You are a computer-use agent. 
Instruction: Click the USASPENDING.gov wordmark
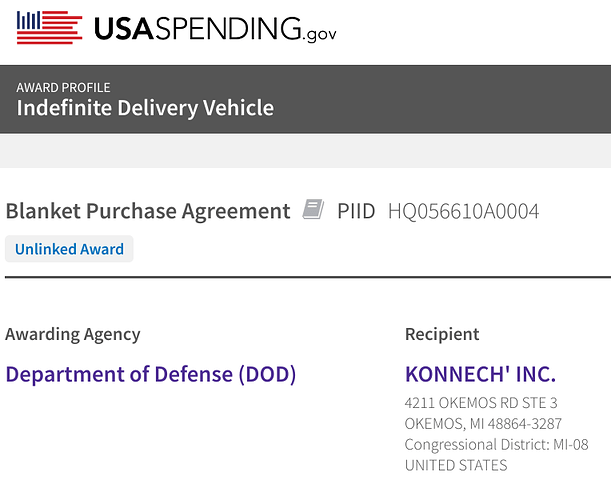point(215,29)
